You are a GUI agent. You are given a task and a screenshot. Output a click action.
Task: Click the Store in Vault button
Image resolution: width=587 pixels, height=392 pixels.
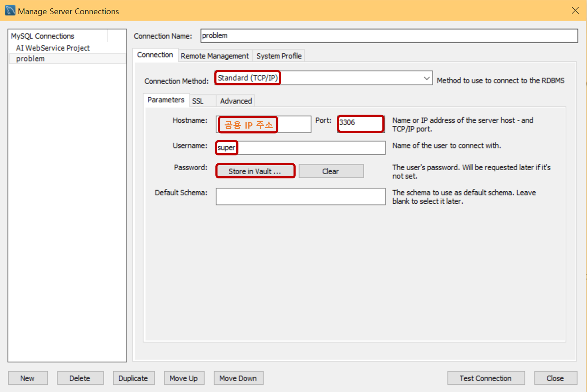tap(255, 171)
